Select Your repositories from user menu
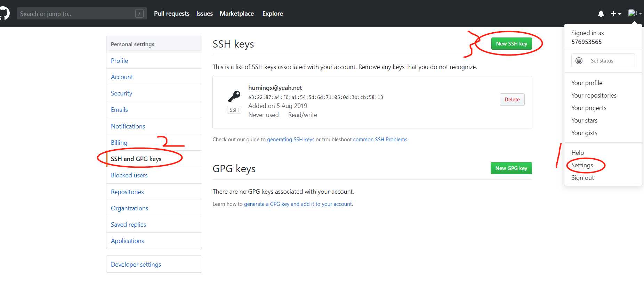The width and height of the screenshot is (644, 293). pyautogui.click(x=594, y=95)
